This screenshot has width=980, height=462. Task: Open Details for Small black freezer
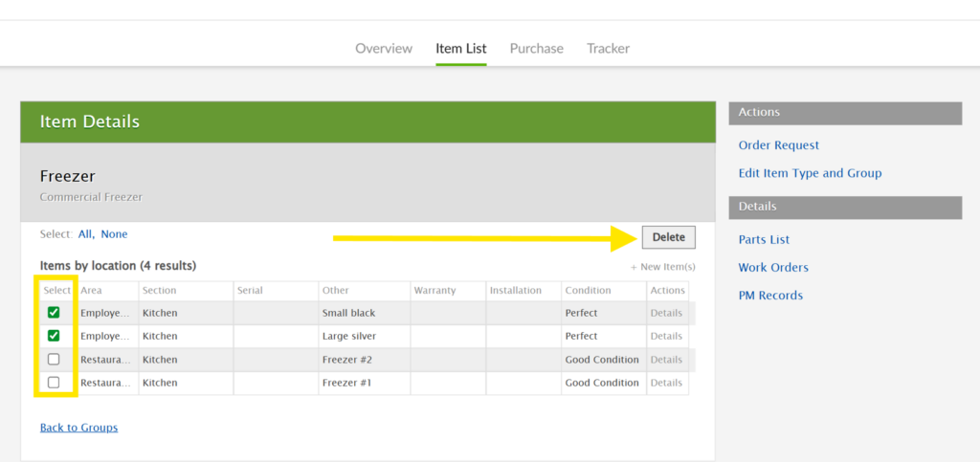tap(666, 313)
